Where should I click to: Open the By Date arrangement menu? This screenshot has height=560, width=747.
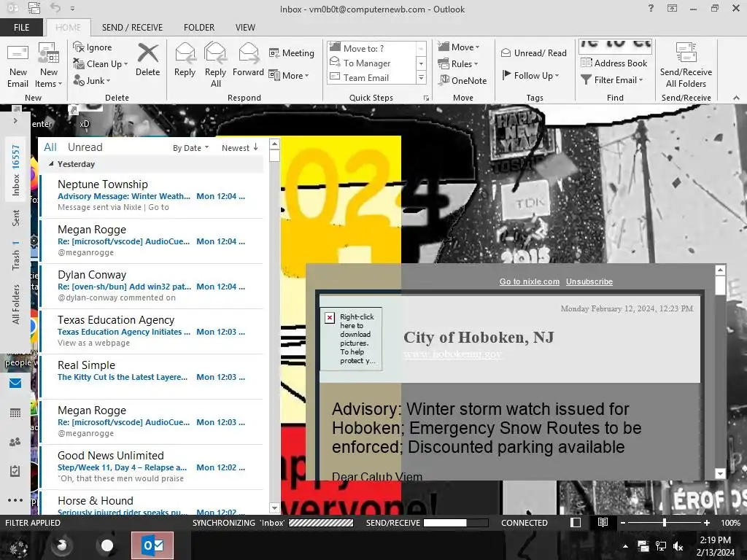[190, 148]
